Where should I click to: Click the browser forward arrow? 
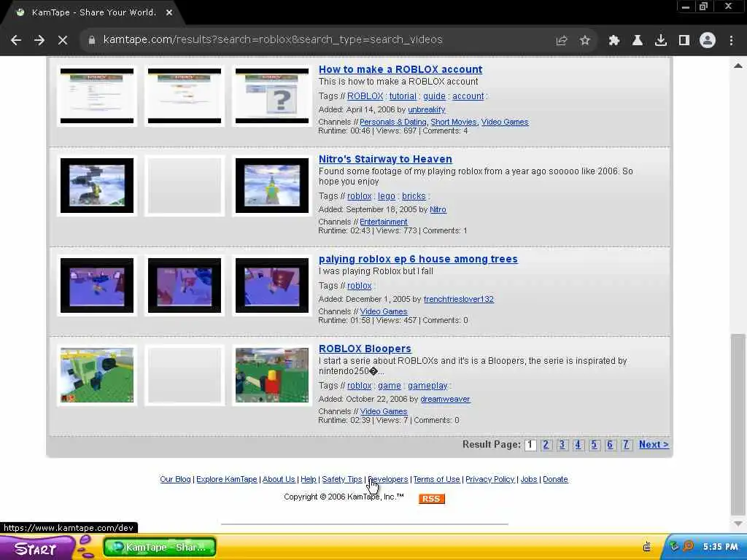click(39, 40)
